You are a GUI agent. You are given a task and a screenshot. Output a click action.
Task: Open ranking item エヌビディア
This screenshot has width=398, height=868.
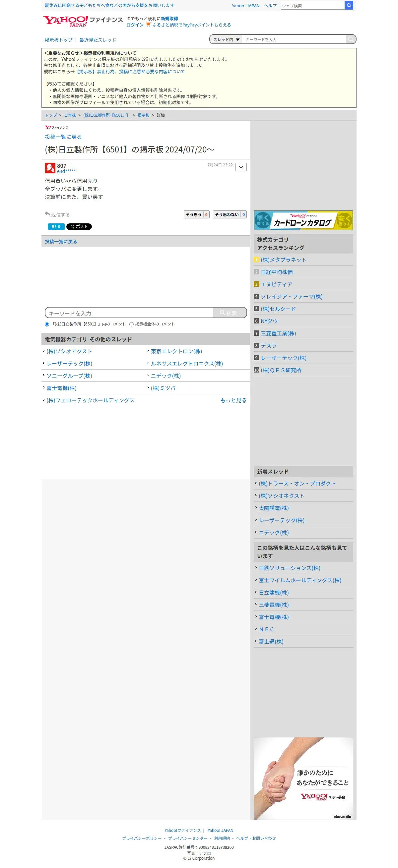click(276, 284)
